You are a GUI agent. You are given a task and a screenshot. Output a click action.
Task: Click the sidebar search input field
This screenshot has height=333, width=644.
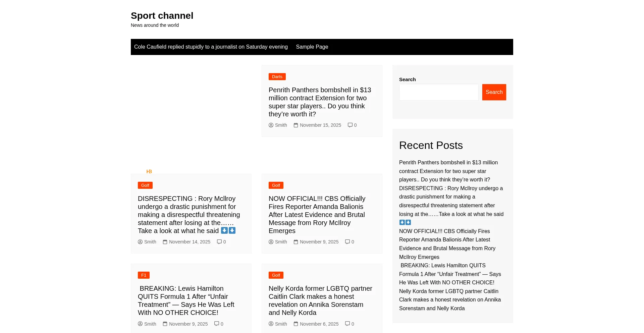pos(438,92)
